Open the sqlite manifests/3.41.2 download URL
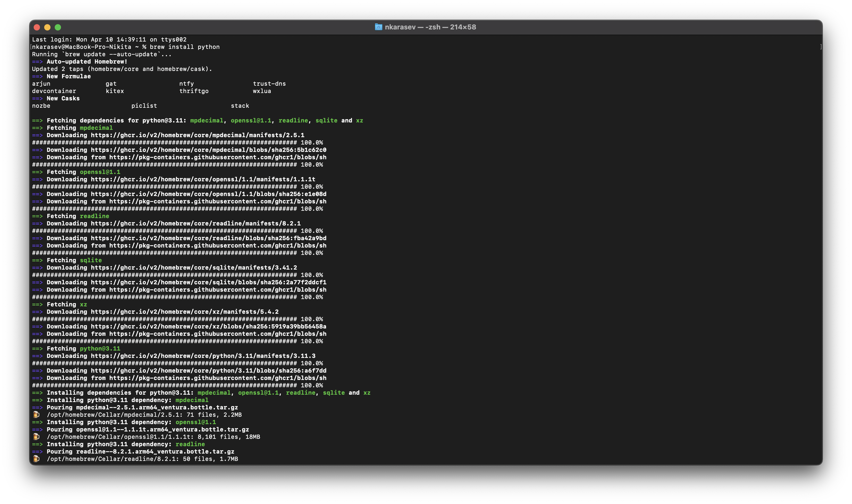 pos(194,268)
